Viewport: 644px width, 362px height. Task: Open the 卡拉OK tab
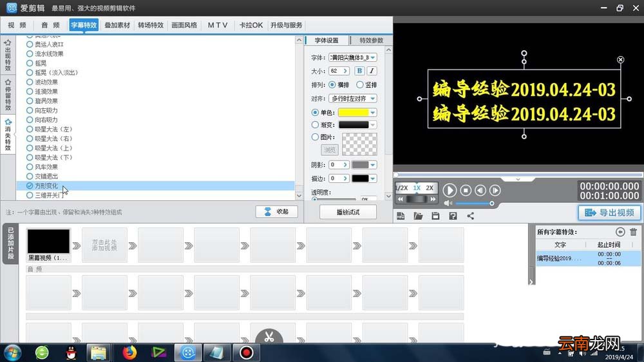click(x=251, y=25)
